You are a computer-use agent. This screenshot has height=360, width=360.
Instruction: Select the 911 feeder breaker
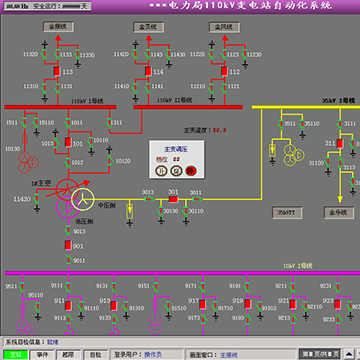[68, 306]
